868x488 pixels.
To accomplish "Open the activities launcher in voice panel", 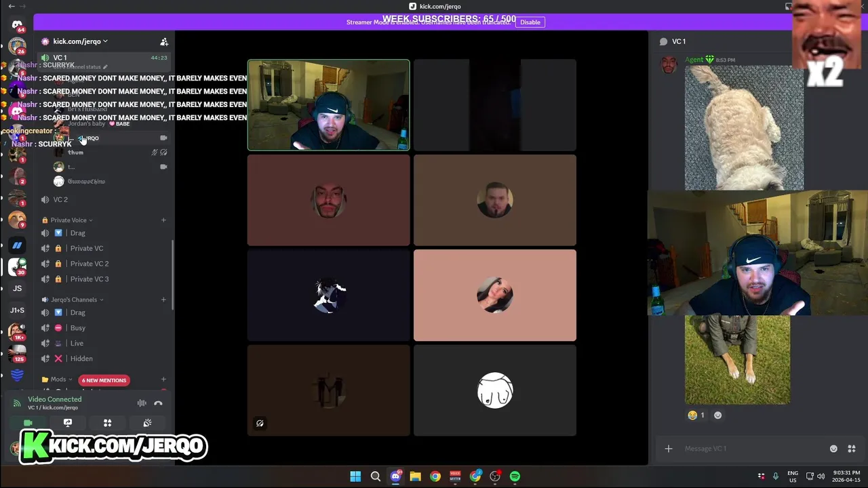I will pos(107,423).
